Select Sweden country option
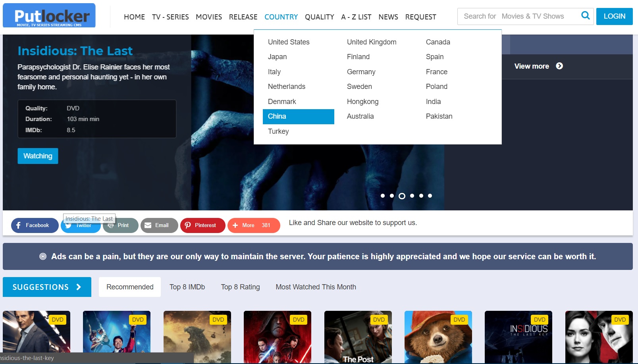Viewport: 638px width, 364px height. click(x=359, y=87)
